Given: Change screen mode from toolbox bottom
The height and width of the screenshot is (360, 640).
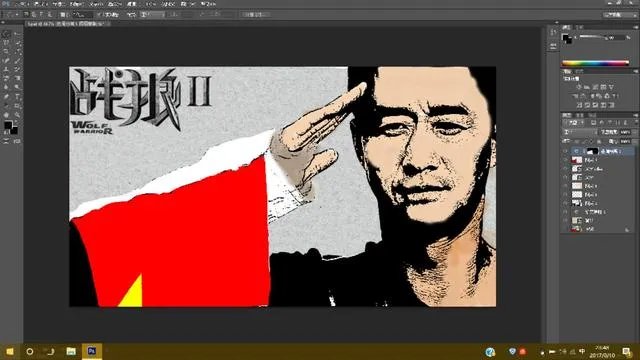Looking at the screenshot, I should [x=17, y=141].
